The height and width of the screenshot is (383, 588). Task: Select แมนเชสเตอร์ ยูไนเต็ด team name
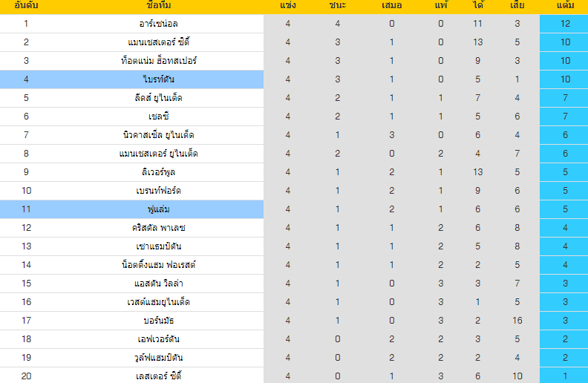(x=159, y=154)
